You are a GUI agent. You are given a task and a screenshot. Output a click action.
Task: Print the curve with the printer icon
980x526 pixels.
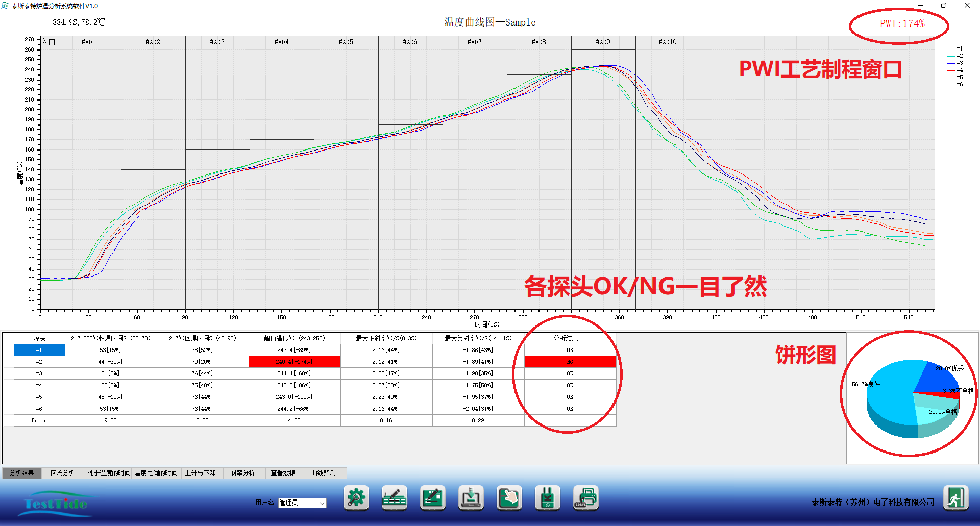coord(585,497)
